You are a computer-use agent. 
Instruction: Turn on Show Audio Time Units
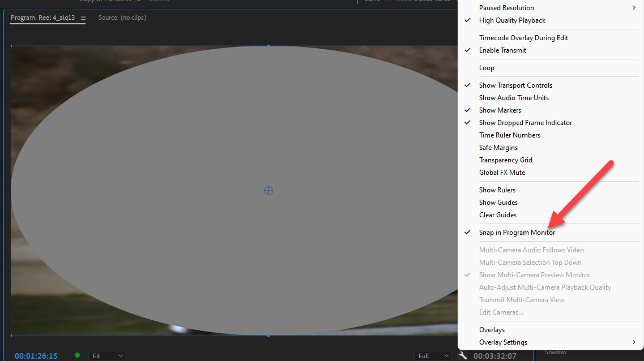pyautogui.click(x=514, y=97)
